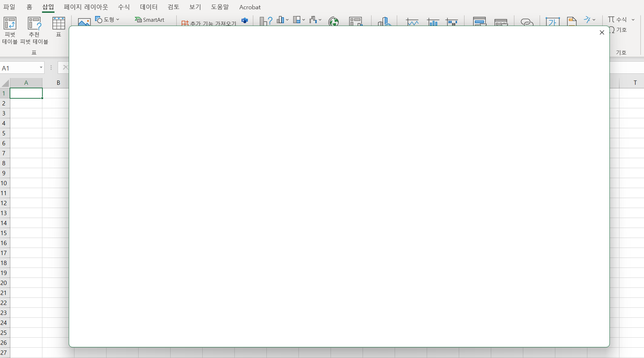Insert a SmartArt graphic
This screenshot has width=644, height=358.
(150, 20)
